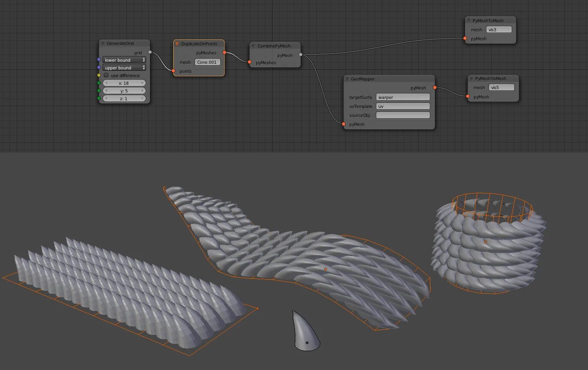Image resolution: width=588 pixels, height=370 pixels.
Task: Click the x: 18 value field
Action: (x=124, y=83)
